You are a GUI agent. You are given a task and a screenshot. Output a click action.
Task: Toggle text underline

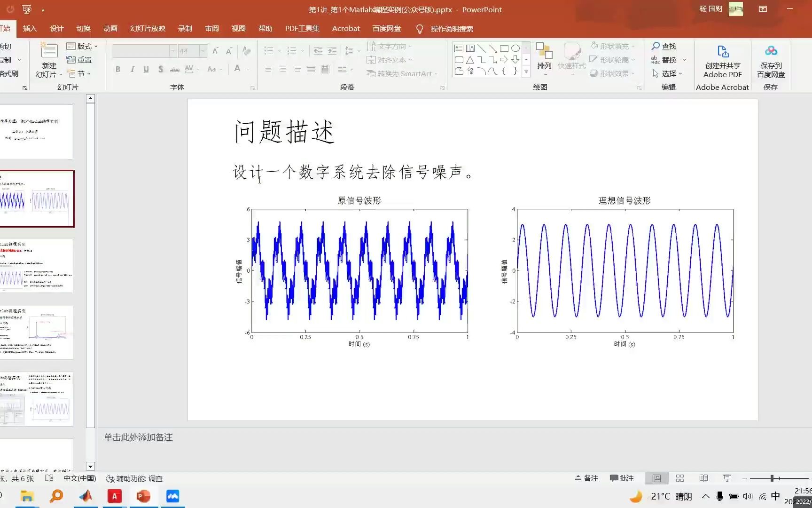pos(146,69)
